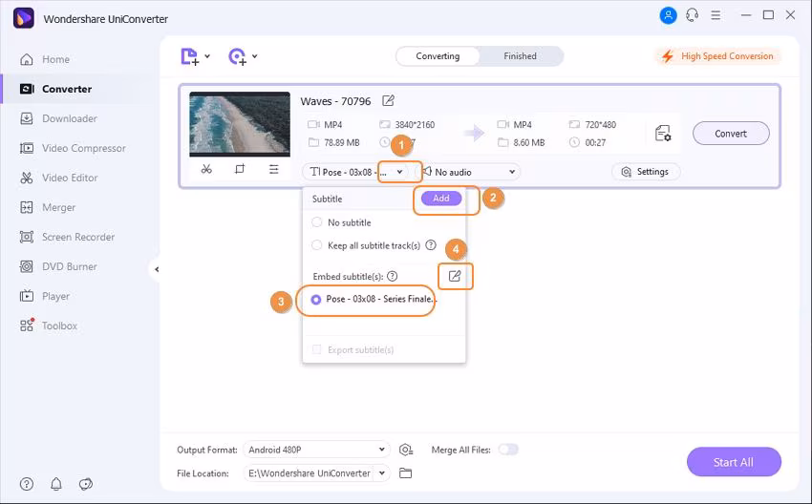
Task: Click help icon beside Keep all subtitle tracks
Action: 431,245
